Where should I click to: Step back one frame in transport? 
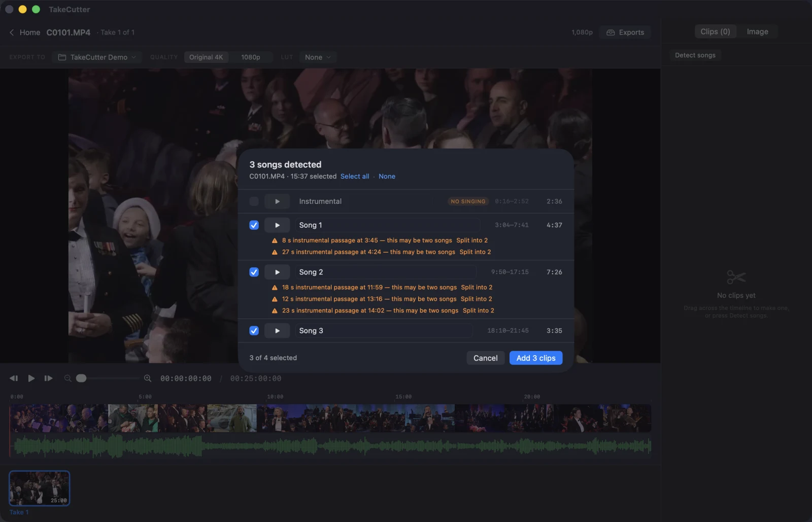(14, 378)
